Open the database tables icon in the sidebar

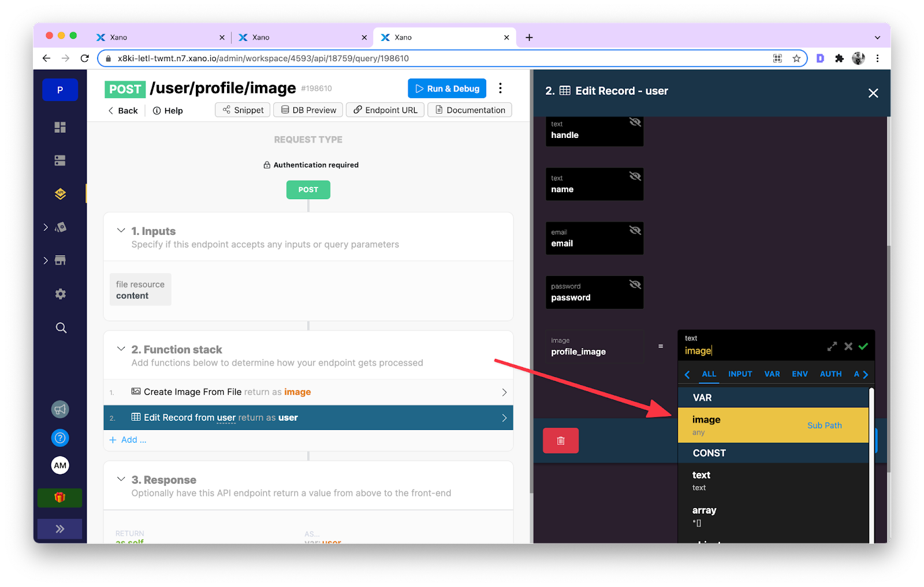pyautogui.click(x=59, y=160)
